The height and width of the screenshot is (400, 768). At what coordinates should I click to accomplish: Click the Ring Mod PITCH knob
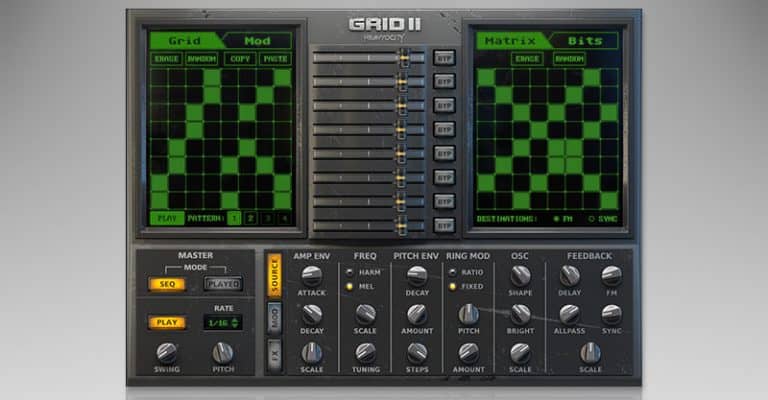[469, 314]
